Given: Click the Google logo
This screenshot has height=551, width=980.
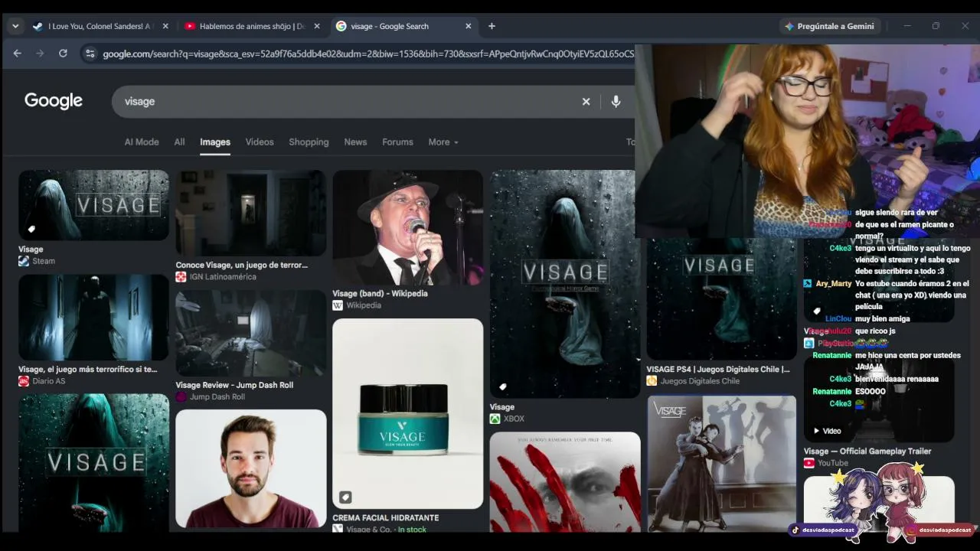Looking at the screenshot, I should [54, 101].
